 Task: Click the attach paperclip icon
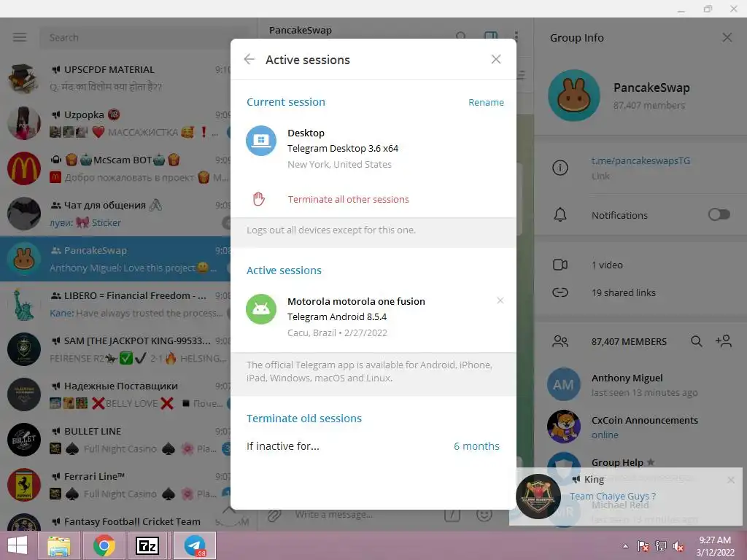point(274,516)
